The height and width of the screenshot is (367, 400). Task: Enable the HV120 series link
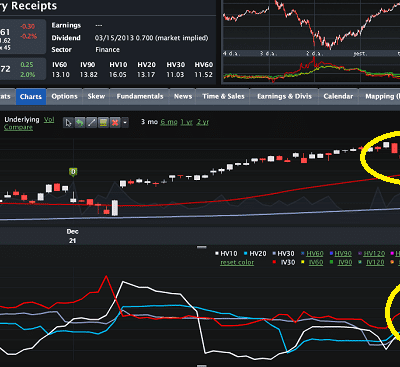point(374,254)
